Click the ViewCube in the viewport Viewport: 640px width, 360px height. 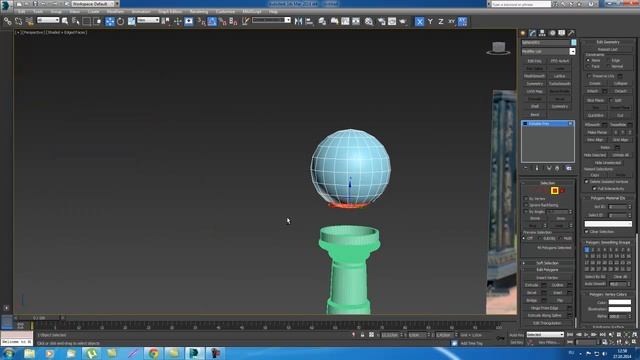(498, 49)
